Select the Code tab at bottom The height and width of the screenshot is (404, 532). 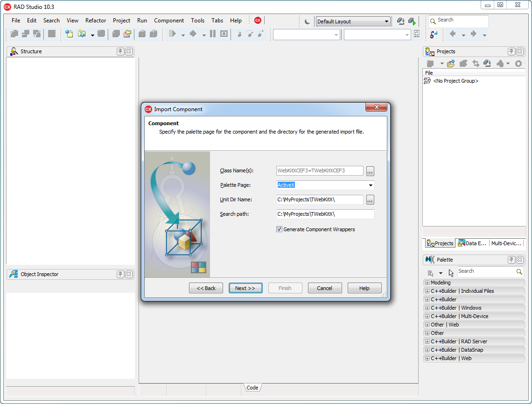(x=252, y=387)
